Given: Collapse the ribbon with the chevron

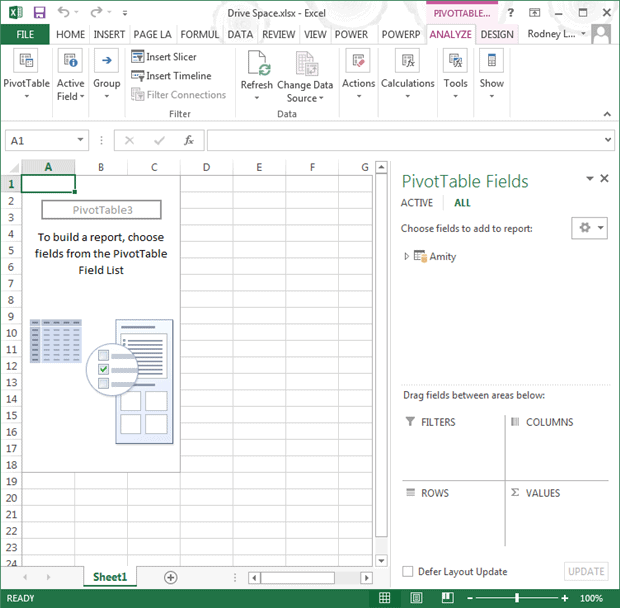Looking at the screenshot, I should click(607, 114).
